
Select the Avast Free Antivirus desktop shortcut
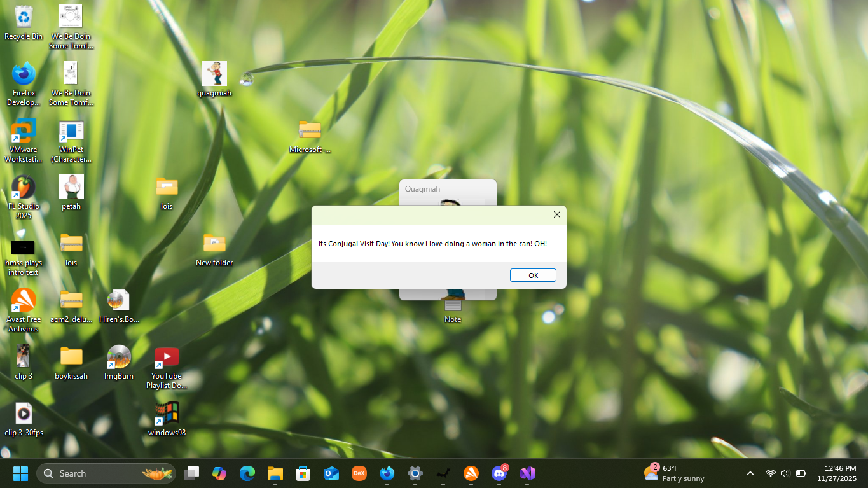tap(24, 310)
